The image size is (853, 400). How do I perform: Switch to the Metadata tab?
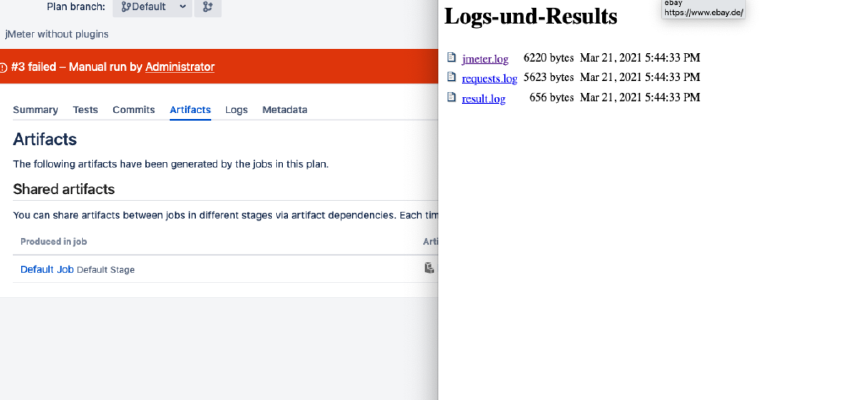285,109
